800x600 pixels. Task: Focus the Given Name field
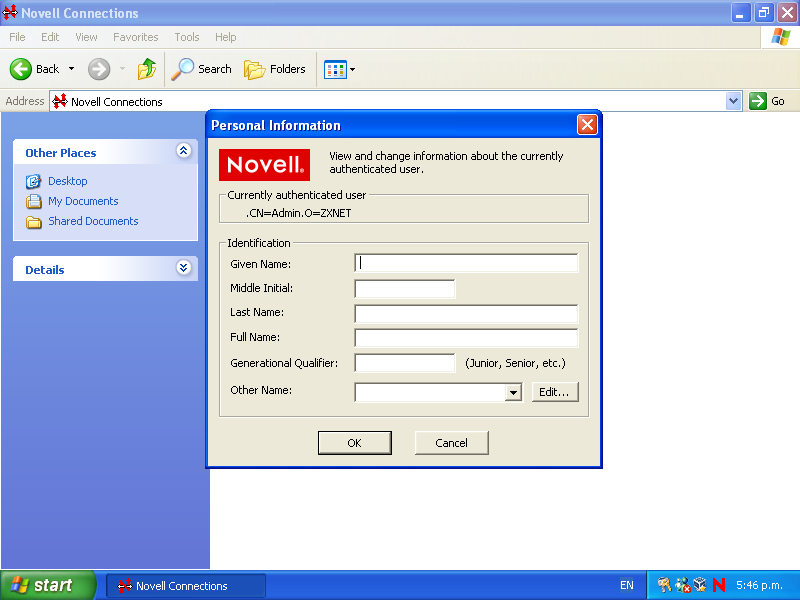(x=466, y=263)
